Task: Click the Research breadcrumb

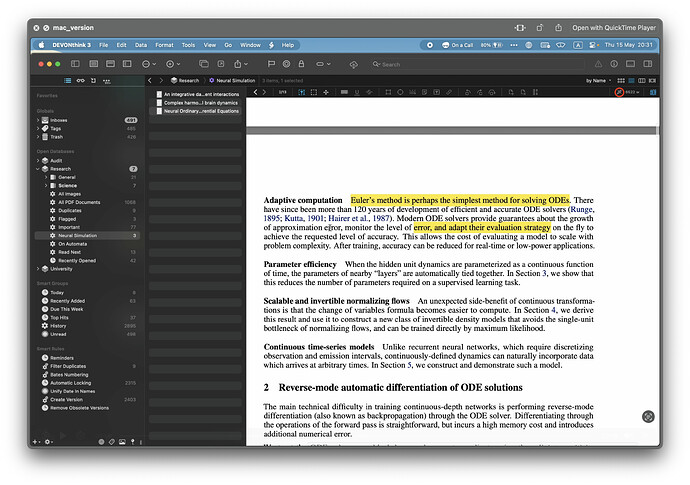Action: click(x=185, y=81)
